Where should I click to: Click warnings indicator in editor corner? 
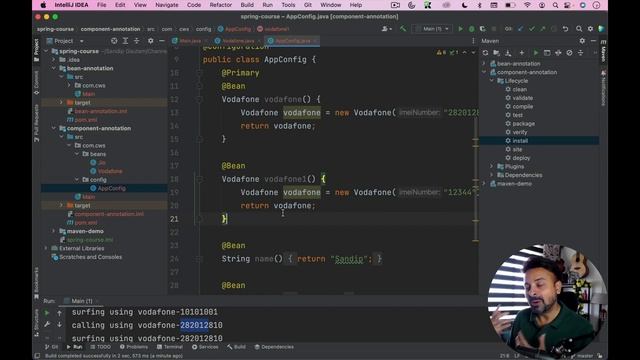(x=441, y=53)
